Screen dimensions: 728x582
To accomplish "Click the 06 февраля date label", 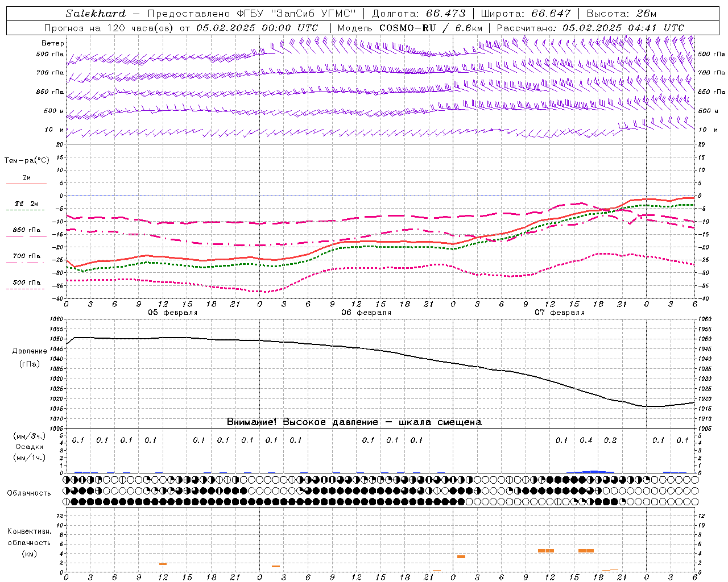I will 366,313.
